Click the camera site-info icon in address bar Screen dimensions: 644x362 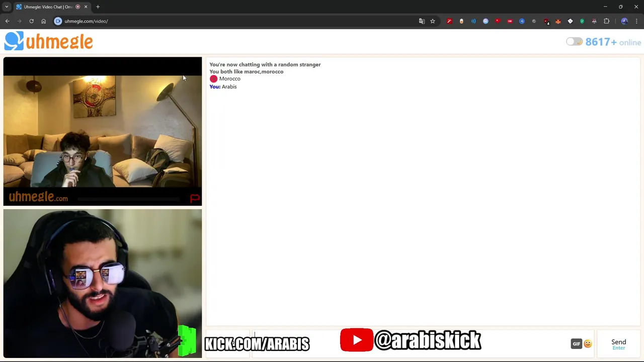pyautogui.click(x=58, y=21)
